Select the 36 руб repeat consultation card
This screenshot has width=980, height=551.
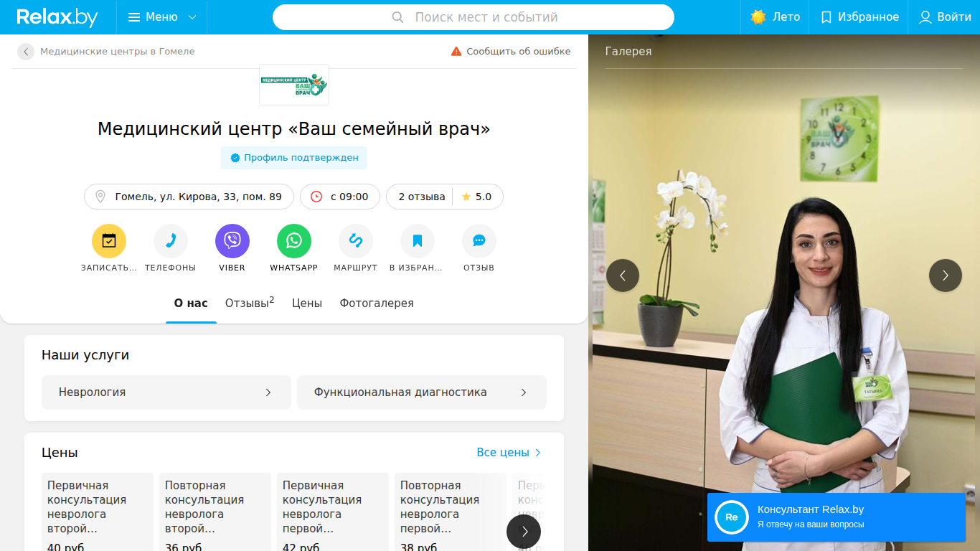pos(215,512)
